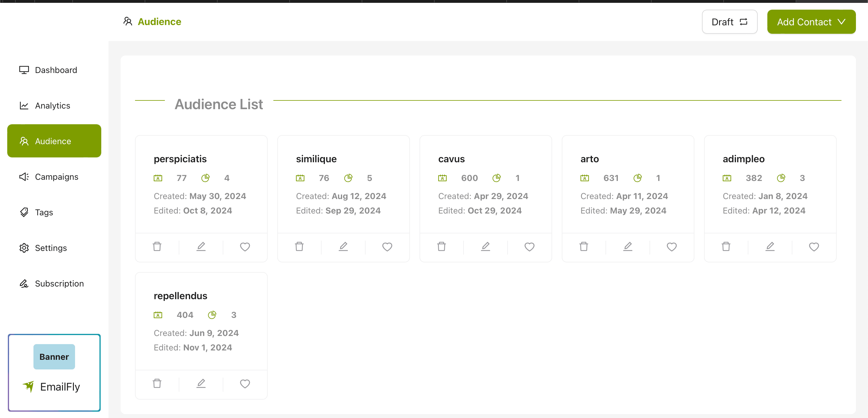Open the Campaigns section in sidebar
Viewport: 868px width, 418px height.
click(x=56, y=177)
